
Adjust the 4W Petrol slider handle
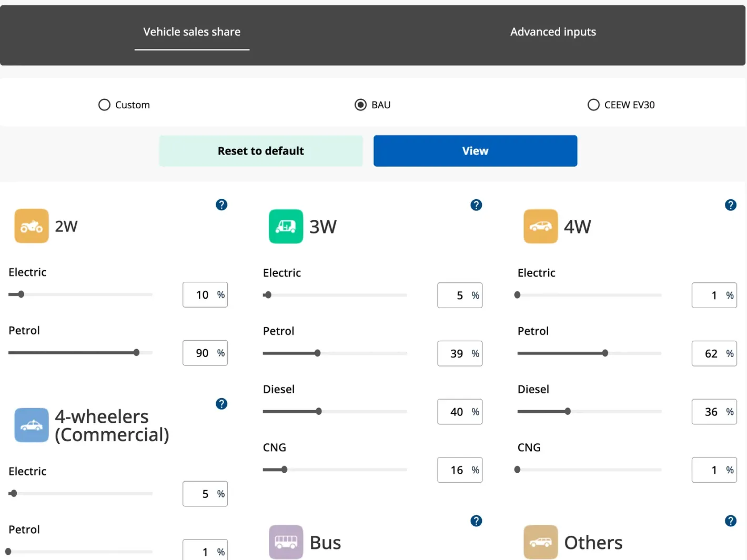click(605, 353)
